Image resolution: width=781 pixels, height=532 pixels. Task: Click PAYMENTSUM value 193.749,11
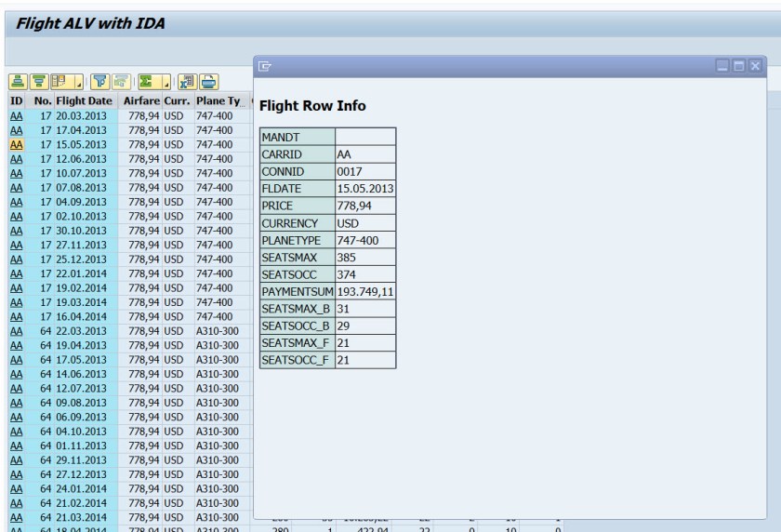coord(365,291)
